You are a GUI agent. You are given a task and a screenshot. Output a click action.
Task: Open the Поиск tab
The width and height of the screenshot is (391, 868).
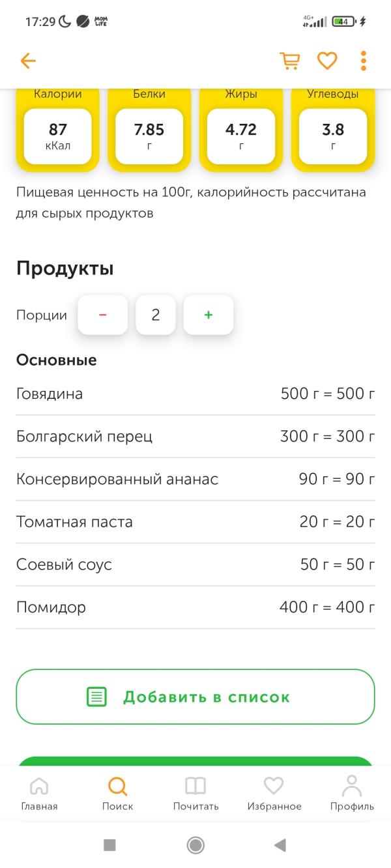pyautogui.click(x=117, y=792)
